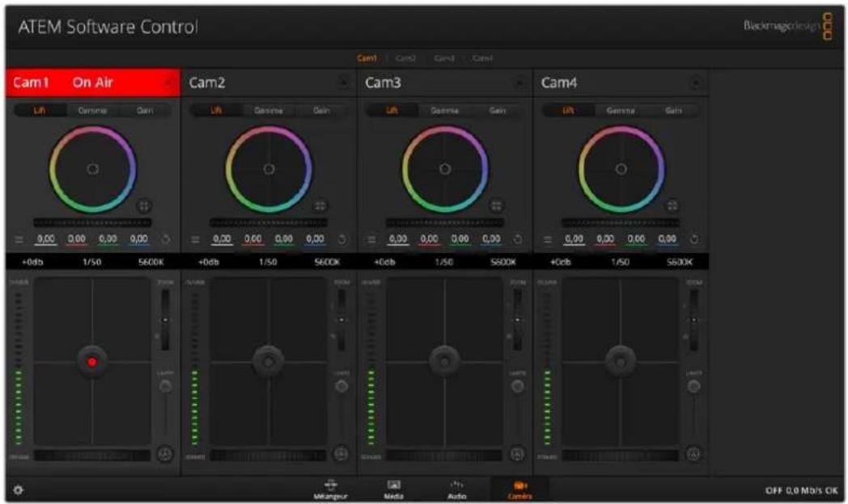Open the settings gear at bottom left
This screenshot has height=504, width=848.
[19, 490]
